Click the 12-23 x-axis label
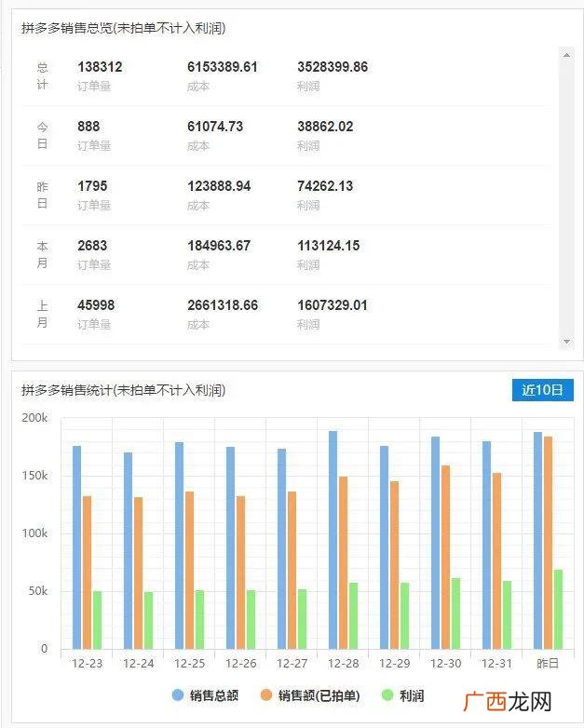The image size is (584, 728). 87,664
